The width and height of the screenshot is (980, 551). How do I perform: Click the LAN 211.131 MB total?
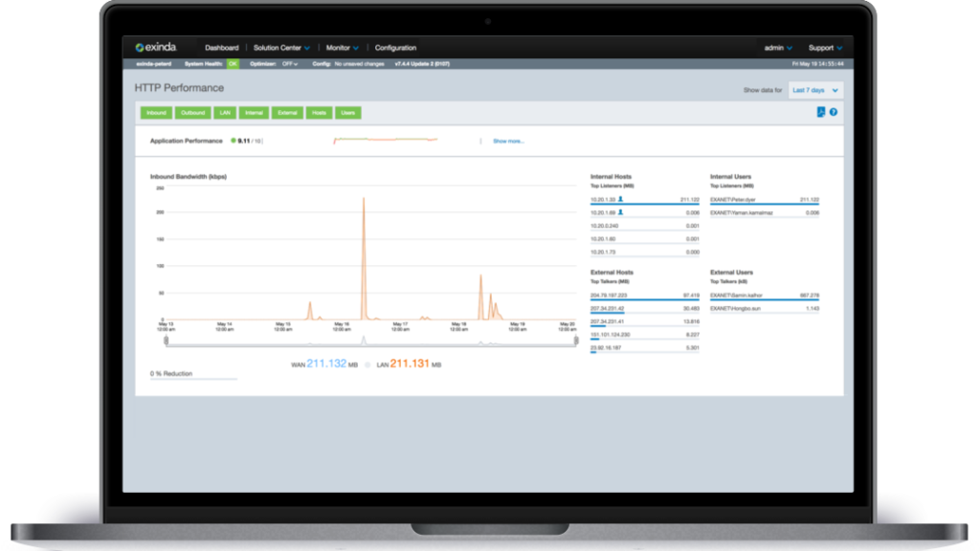click(x=409, y=364)
